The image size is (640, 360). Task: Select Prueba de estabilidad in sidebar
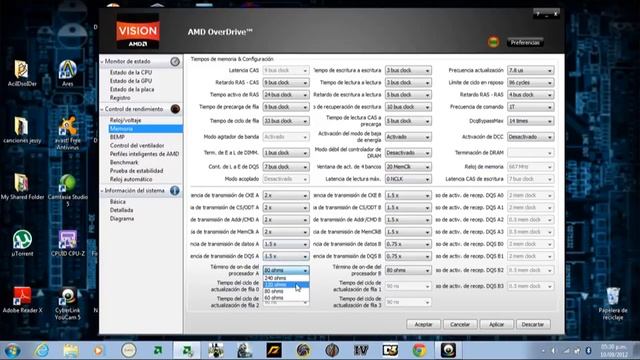click(x=136, y=171)
